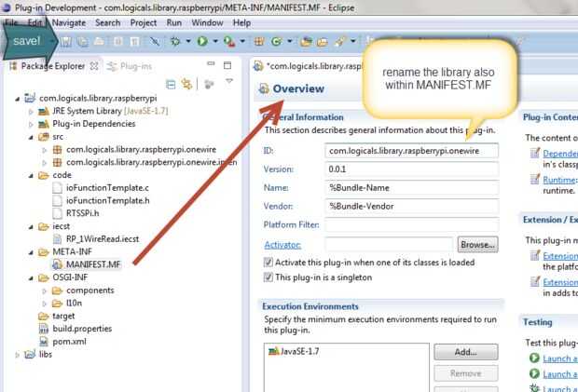Click the Overview heading plug-in icon
Image resolution: width=578 pixels, height=392 pixels.
[264, 88]
